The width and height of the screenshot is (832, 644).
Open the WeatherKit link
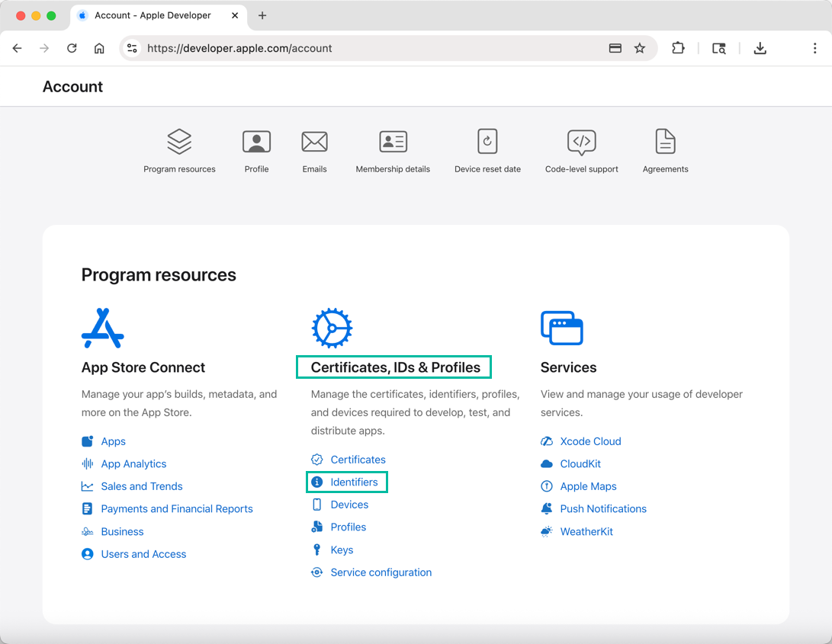pyautogui.click(x=586, y=531)
